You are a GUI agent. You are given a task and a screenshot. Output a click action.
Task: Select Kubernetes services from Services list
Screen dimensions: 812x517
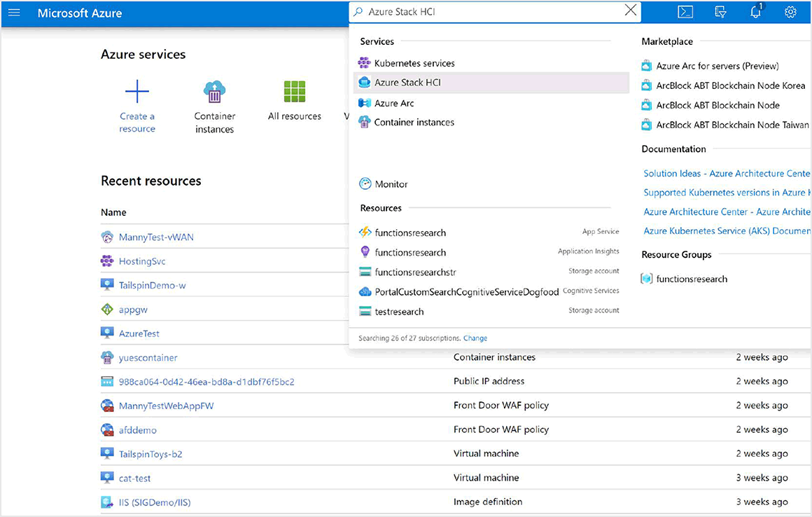pyautogui.click(x=414, y=63)
